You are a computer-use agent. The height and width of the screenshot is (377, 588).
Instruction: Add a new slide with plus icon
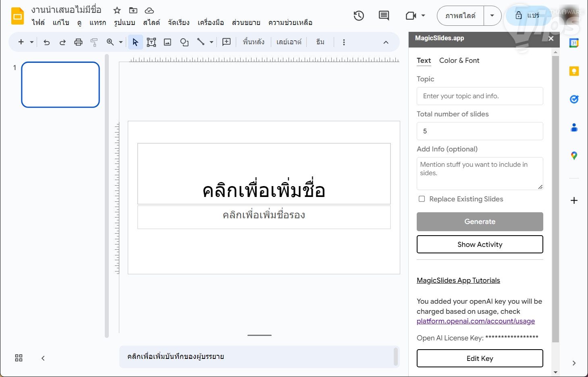(21, 42)
